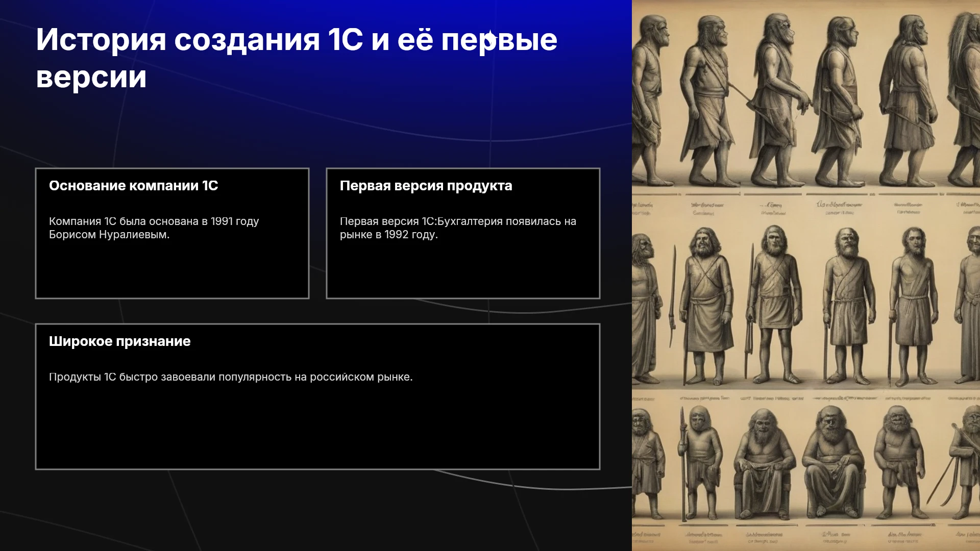Select the vintage figures illustration on the right
The width and height of the screenshot is (980, 551).
[806, 275]
